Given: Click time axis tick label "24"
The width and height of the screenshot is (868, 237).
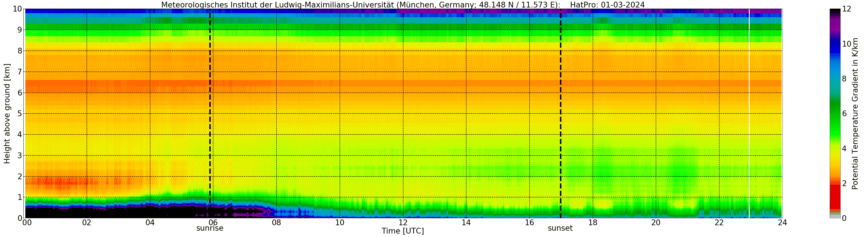Looking at the screenshot, I should tap(782, 223).
